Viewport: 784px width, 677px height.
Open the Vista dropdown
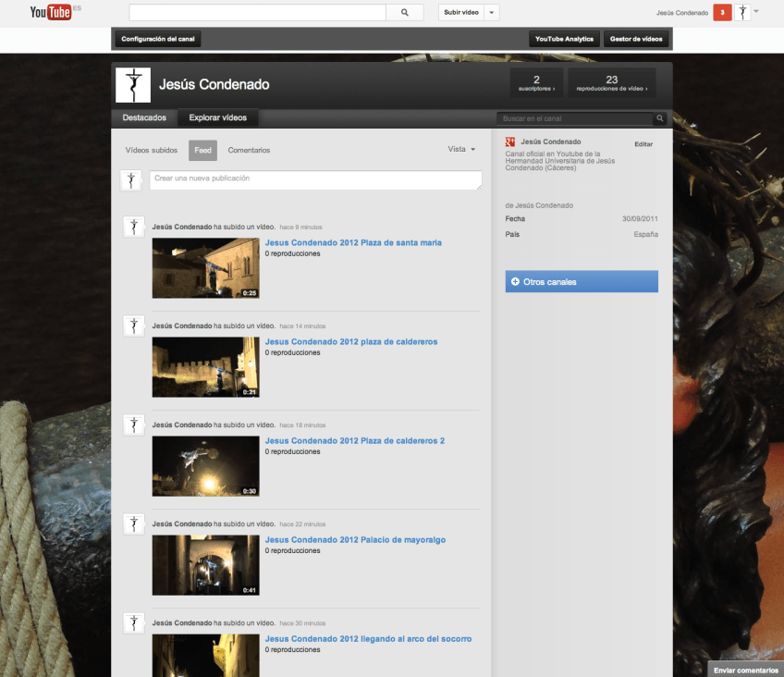[461, 149]
